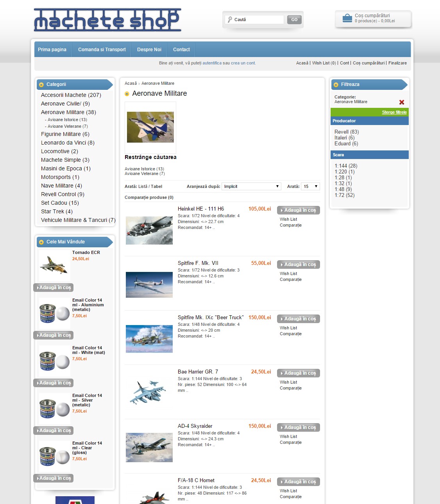Select the 1:72 scale filter

(x=344, y=195)
